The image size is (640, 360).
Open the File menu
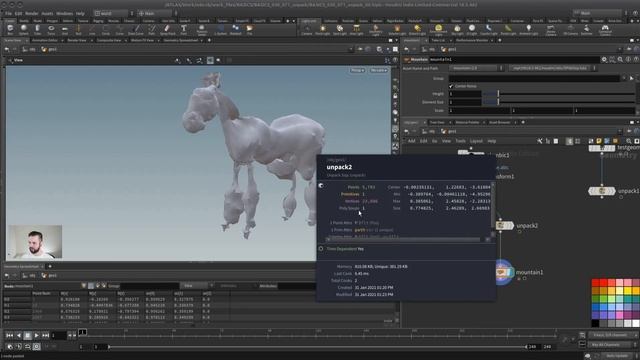[x=8, y=13]
